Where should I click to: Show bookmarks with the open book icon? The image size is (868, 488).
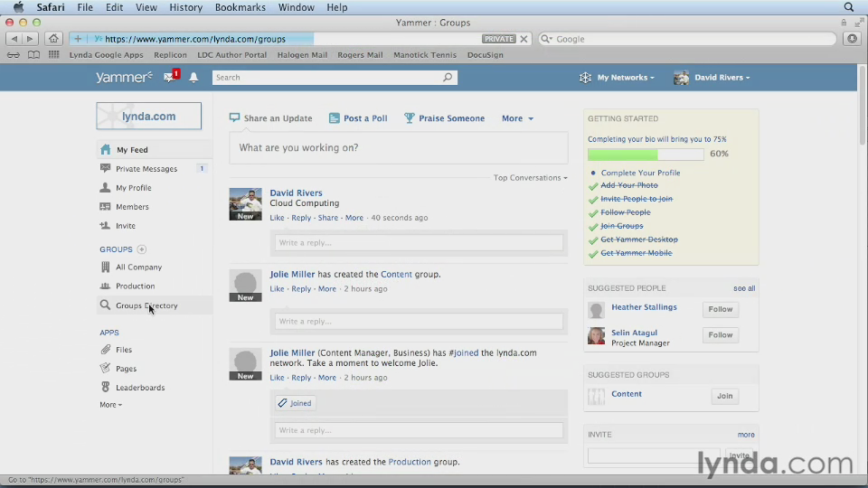[33, 55]
